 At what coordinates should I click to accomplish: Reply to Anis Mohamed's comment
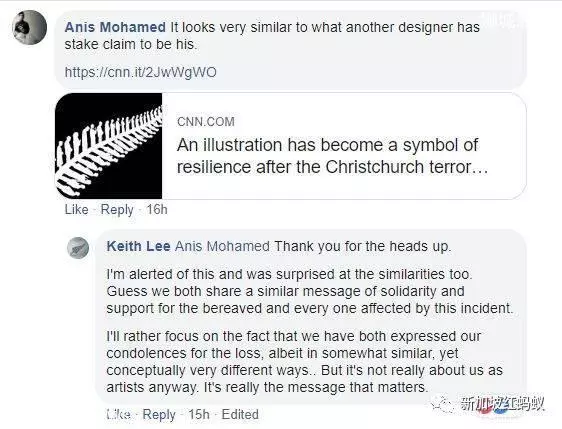pos(117,210)
